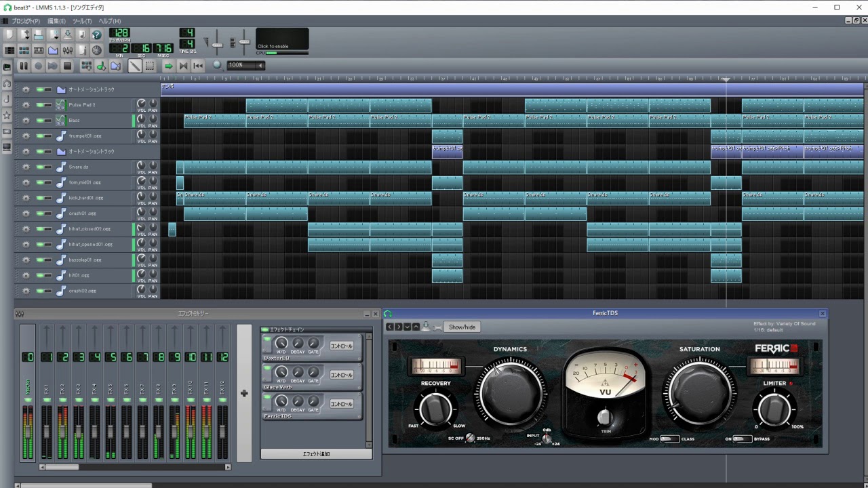
Task: Create a new project from toolbar
Action: pyautogui.click(x=9, y=35)
